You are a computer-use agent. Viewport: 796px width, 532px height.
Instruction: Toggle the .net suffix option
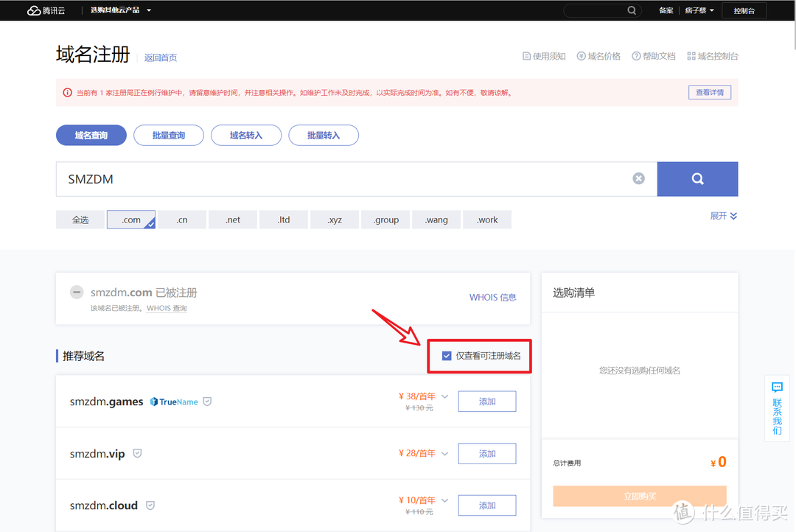click(233, 220)
